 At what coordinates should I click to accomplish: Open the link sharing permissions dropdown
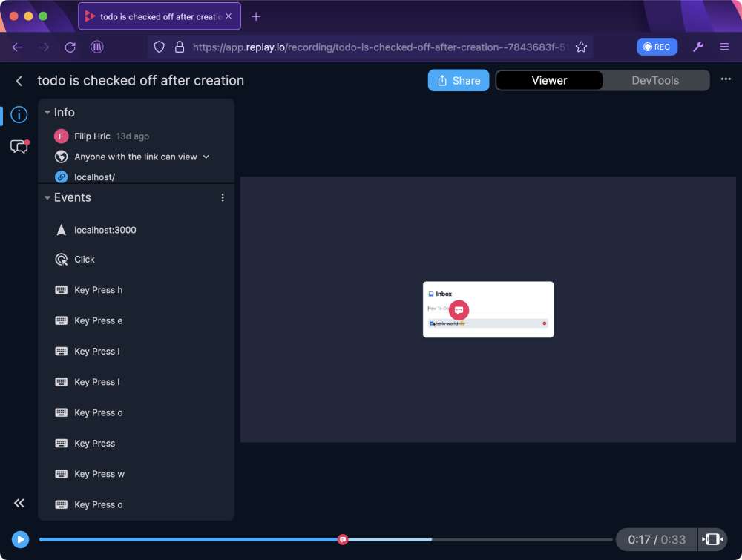(206, 157)
